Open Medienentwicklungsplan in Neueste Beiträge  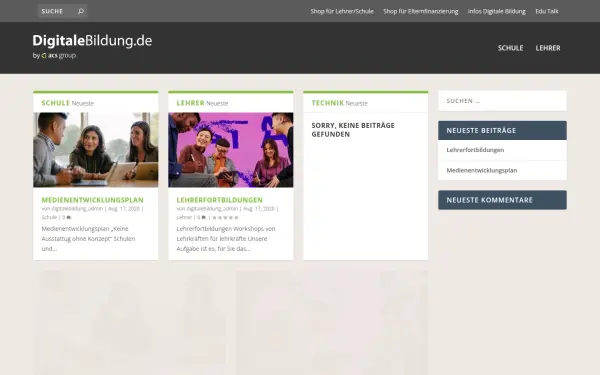click(x=481, y=170)
